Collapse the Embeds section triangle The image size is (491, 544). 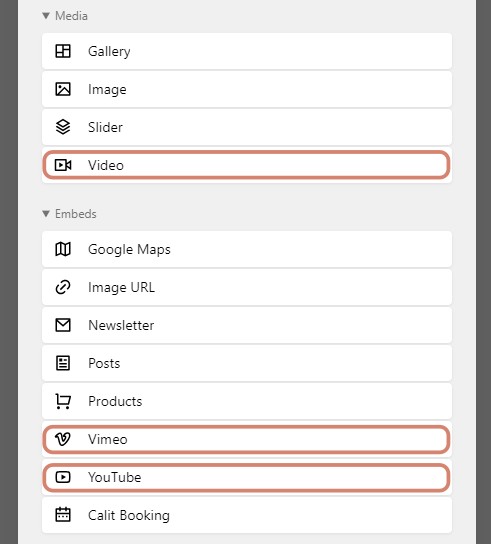tap(46, 214)
